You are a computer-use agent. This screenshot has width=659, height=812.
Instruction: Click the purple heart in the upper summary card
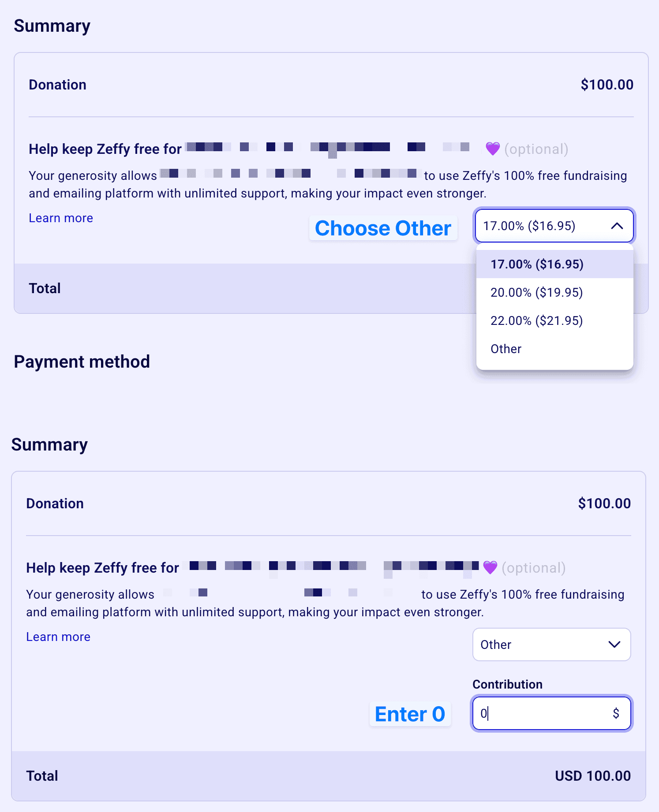pyautogui.click(x=492, y=149)
